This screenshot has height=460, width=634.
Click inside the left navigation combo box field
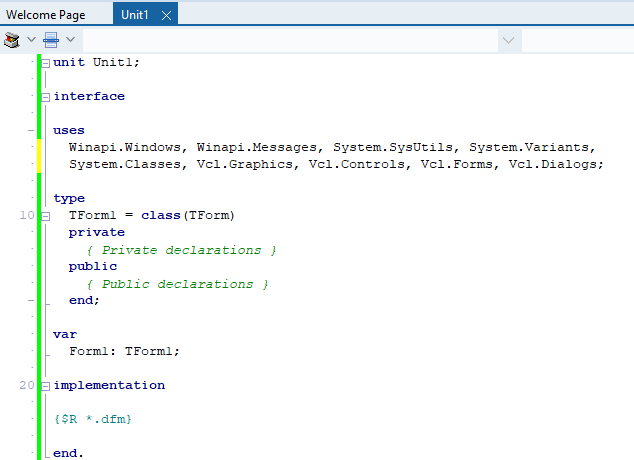290,40
